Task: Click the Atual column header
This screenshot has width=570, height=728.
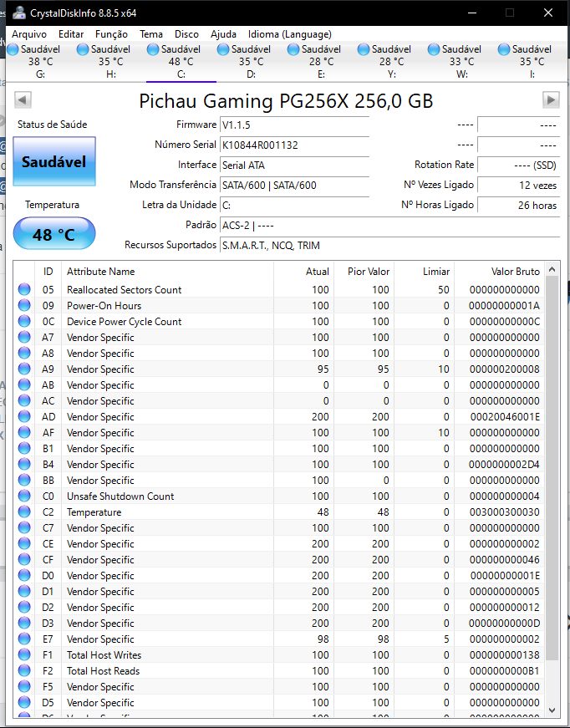Action: [304, 271]
